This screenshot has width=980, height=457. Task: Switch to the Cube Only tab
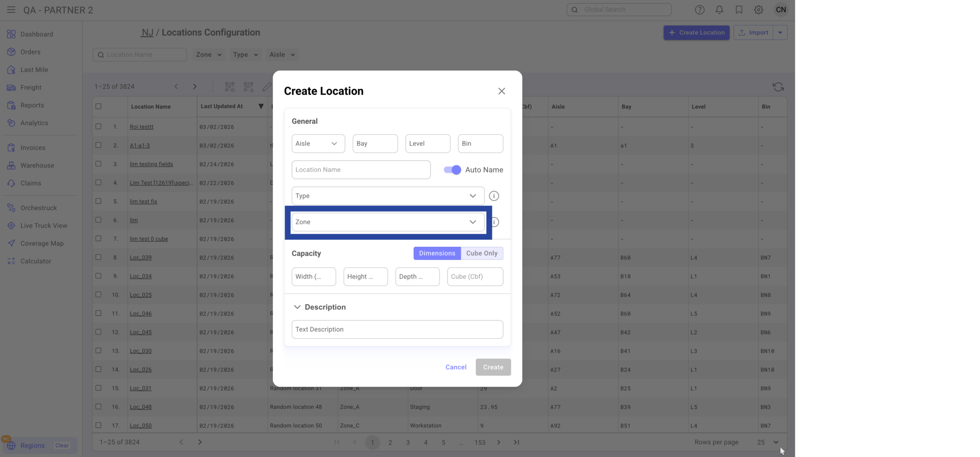[x=482, y=253]
